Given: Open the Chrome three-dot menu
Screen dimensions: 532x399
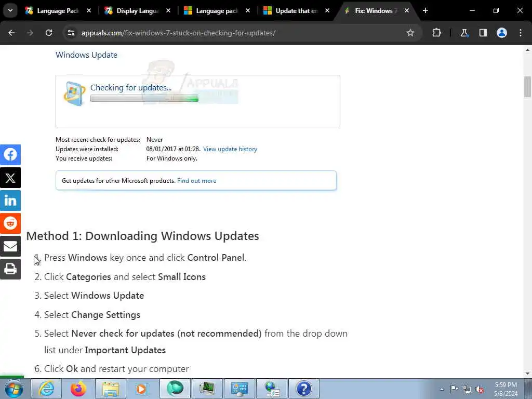Looking at the screenshot, I should click(x=521, y=33).
